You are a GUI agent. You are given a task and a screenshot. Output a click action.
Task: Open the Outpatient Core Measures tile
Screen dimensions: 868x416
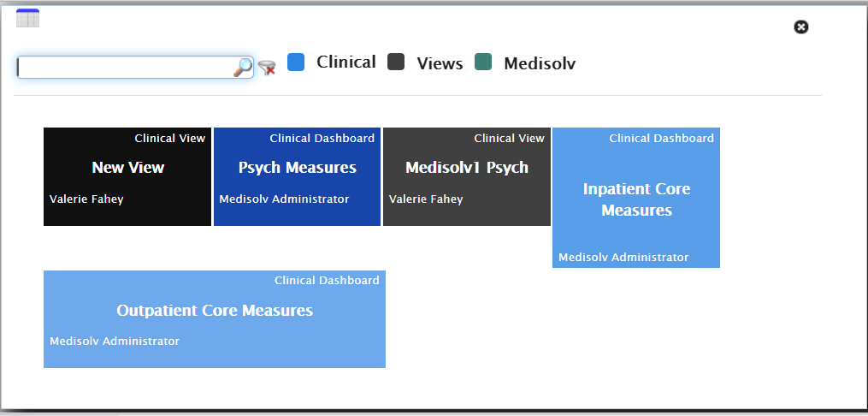point(215,319)
